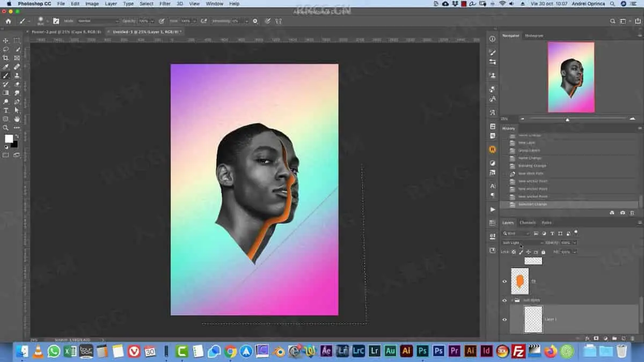The width and height of the screenshot is (644, 362).
Task: Create a new layer from Layers panel
Action: (x=623, y=338)
